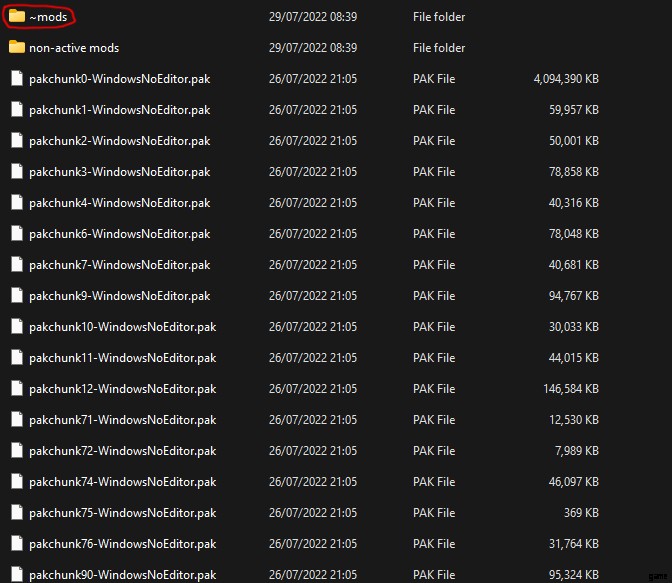Choose pakchunk74-WindowsNoEditor.pak from the list
This screenshot has width=672, height=583.
pyautogui.click(x=122, y=482)
